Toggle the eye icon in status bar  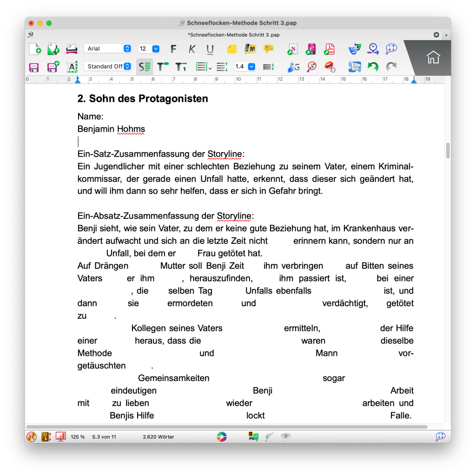click(x=285, y=436)
